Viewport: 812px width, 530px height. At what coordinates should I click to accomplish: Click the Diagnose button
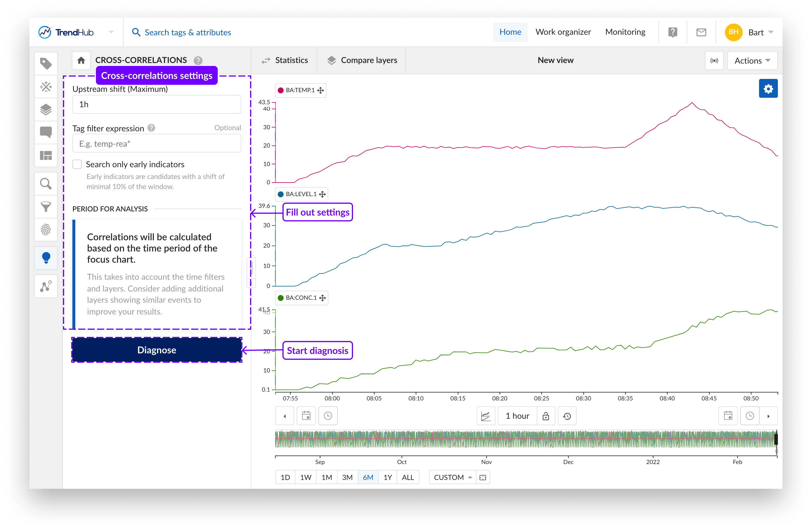(157, 350)
